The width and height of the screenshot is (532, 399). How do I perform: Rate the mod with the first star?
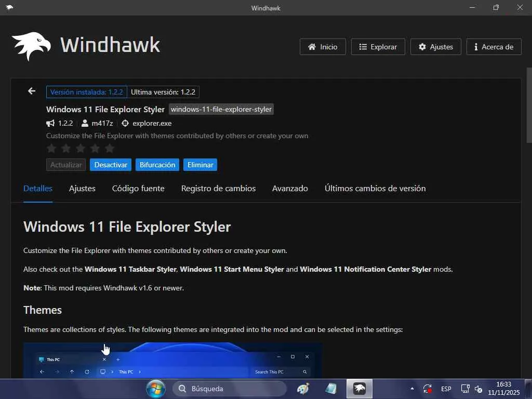(51, 148)
